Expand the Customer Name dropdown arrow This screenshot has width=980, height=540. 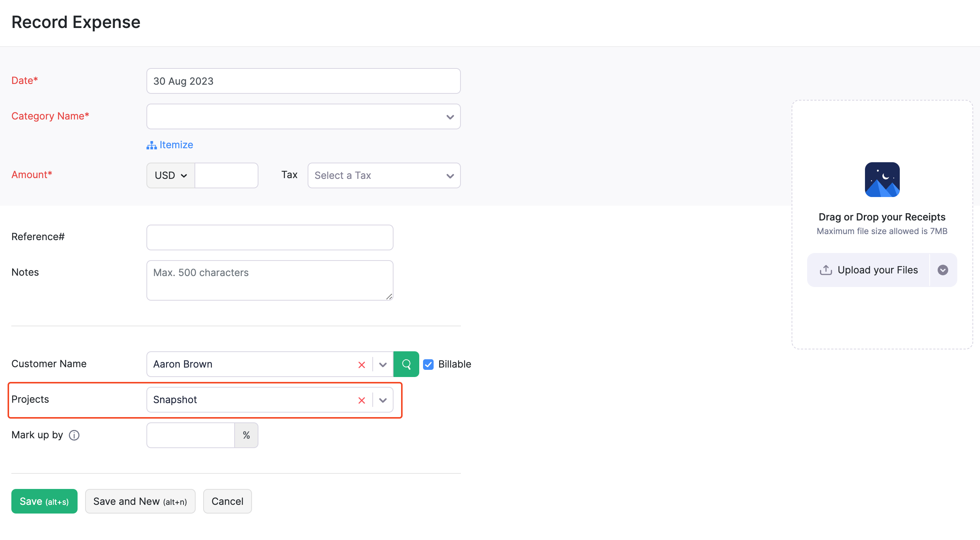[x=383, y=364]
